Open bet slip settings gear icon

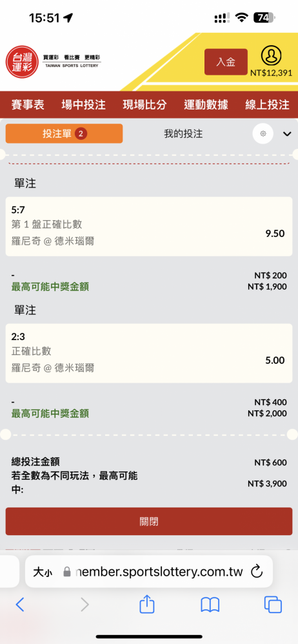(263, 133)
